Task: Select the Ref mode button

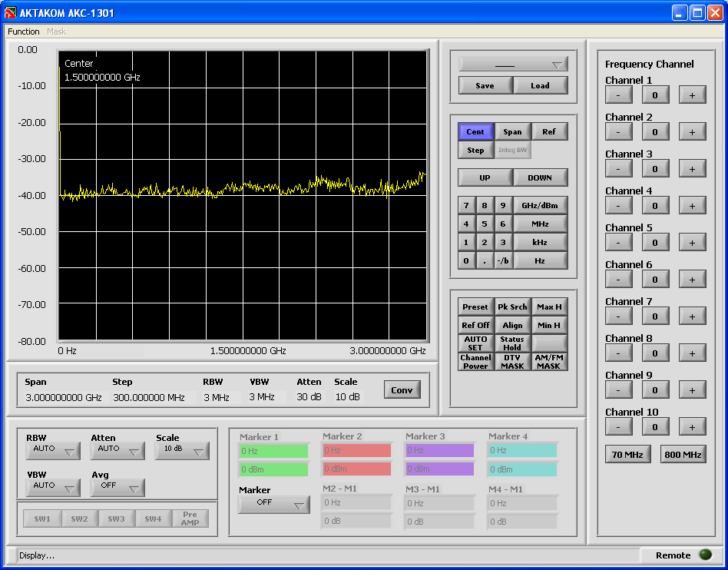Action: [549, 131]
